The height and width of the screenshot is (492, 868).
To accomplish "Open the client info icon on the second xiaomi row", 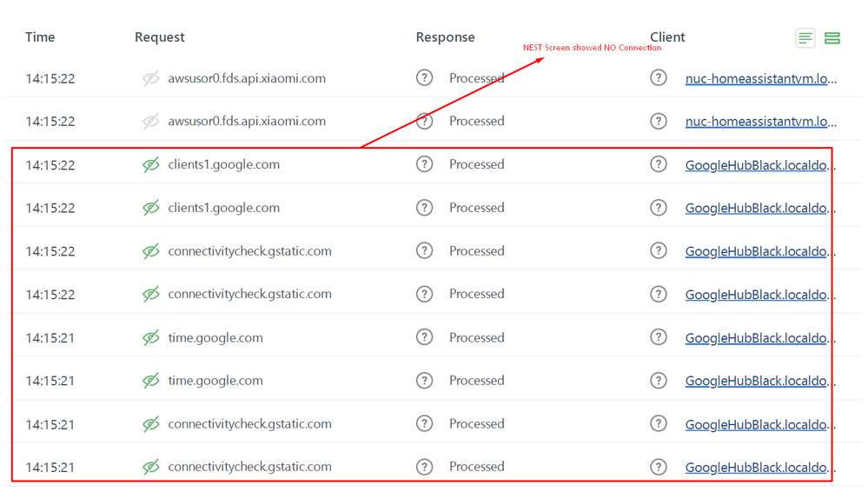I will pos(659,121).
